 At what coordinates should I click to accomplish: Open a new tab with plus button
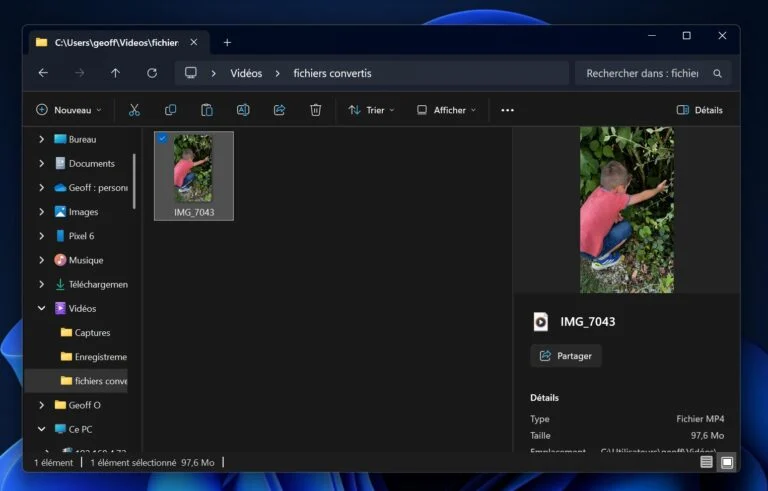click(227, 42)
